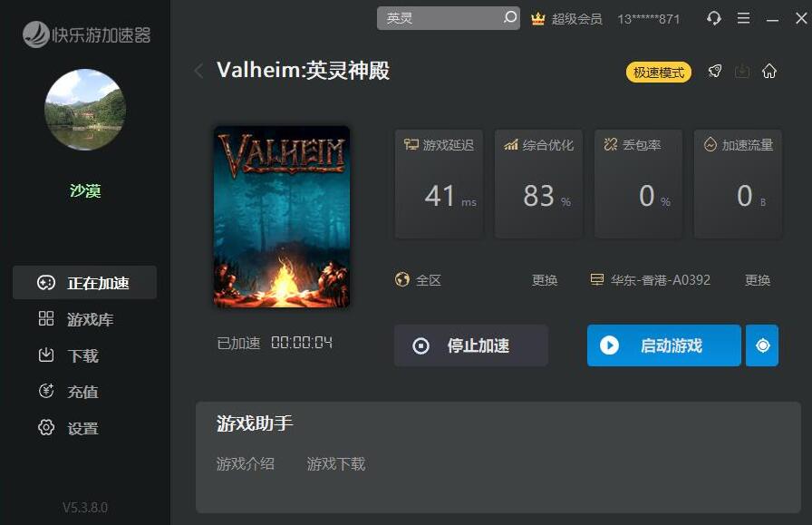Screen dimensions: 812x525
Task: Open the hamburger menu icon
Action: 743,19
